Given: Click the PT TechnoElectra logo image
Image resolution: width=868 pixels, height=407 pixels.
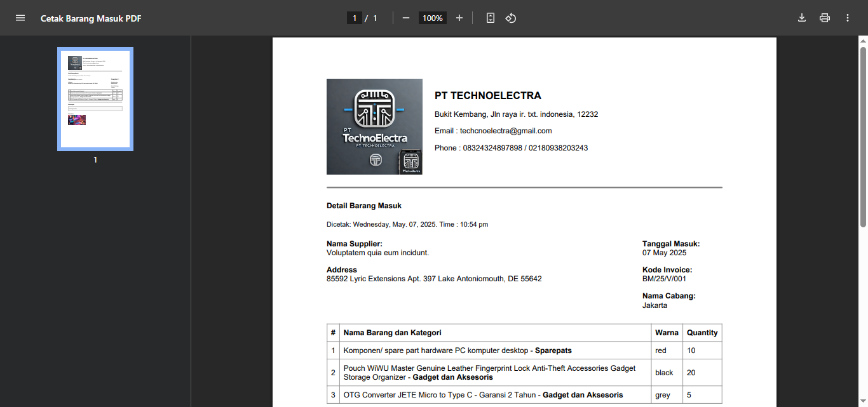Looking at the screenshot, I should [x=374, y=126].
